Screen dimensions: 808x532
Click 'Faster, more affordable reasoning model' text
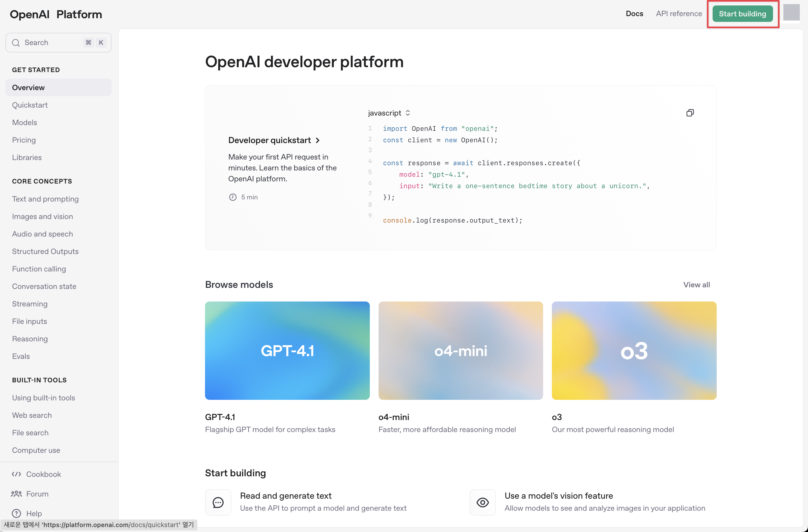(x=447, y=430)
